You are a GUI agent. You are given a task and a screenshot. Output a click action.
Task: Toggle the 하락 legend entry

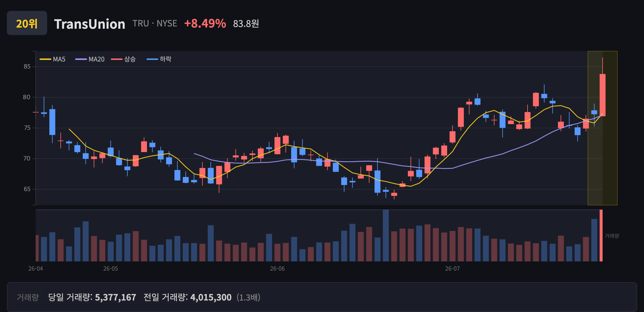159,59
